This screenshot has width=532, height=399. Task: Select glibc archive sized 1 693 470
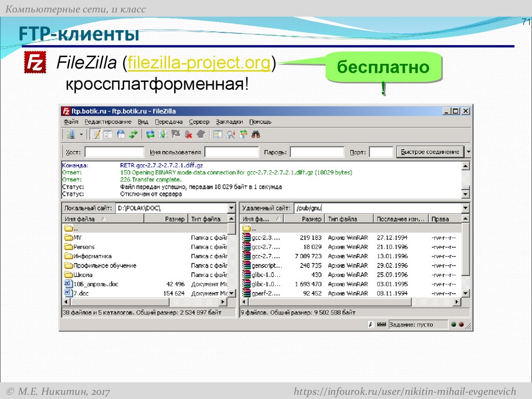click(x=351, y=284)
